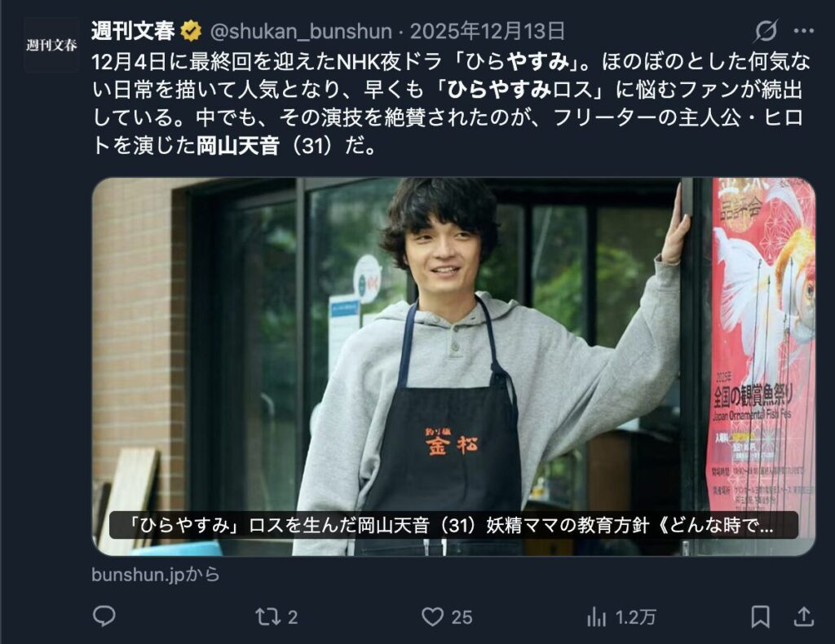835x644 pixels.
Task: Open the article preview image card
Action: tap(453, 367)
